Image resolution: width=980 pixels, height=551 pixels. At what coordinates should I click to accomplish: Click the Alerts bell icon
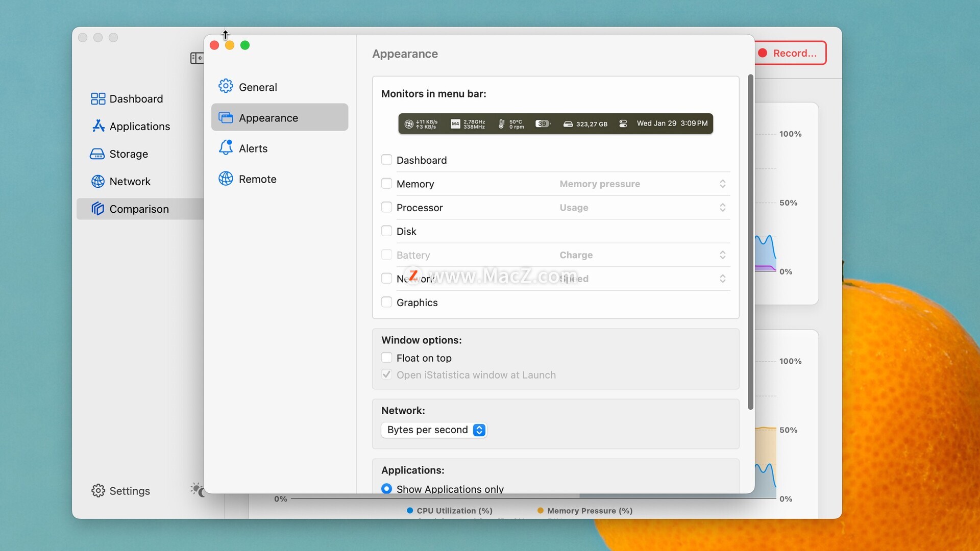click(x=226, y=147)
